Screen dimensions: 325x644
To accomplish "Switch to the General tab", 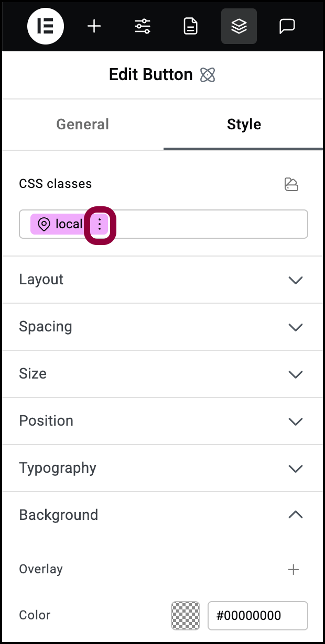I will [82, 125].
